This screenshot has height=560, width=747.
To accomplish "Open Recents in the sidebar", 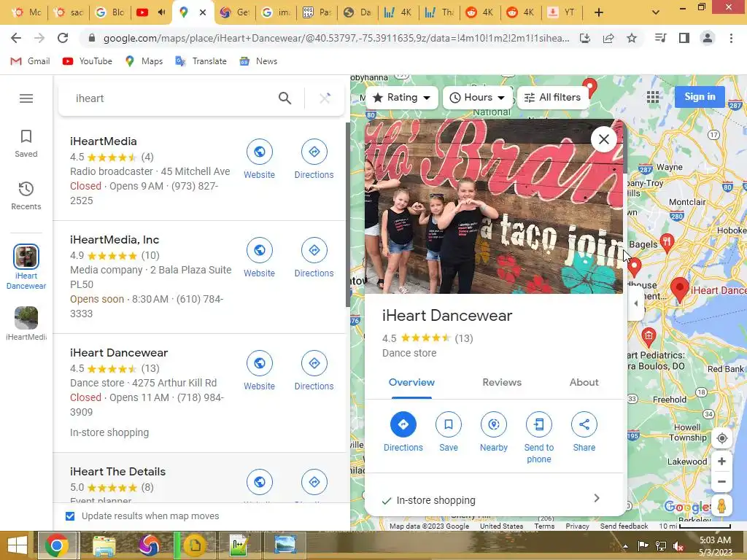I will (x=26, y=195).
